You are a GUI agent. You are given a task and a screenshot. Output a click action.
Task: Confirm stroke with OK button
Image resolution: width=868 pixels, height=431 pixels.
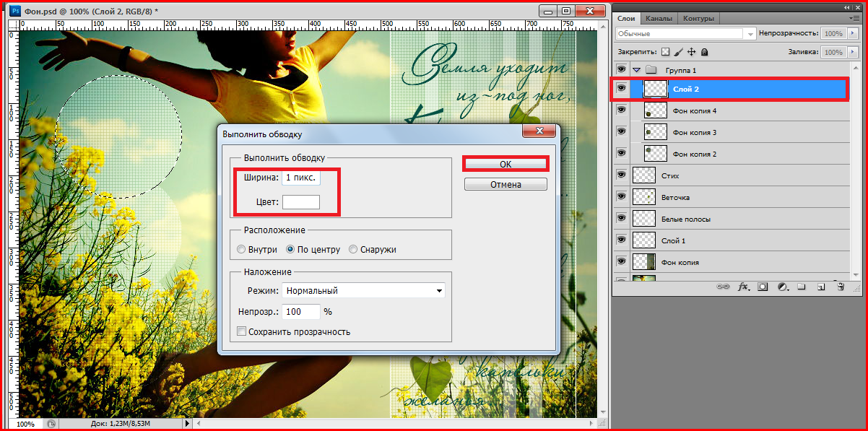coord(505,164)
